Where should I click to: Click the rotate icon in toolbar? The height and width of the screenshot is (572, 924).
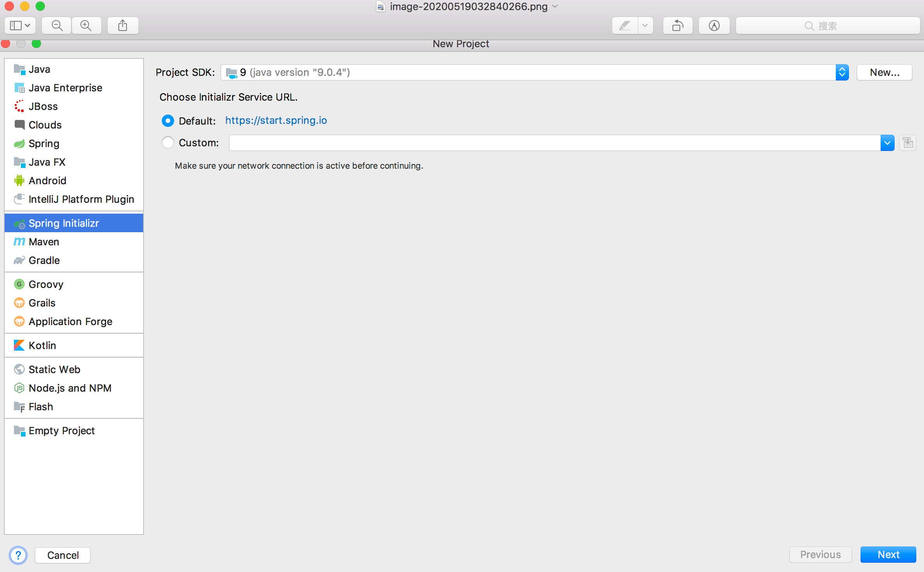point(678,26)
